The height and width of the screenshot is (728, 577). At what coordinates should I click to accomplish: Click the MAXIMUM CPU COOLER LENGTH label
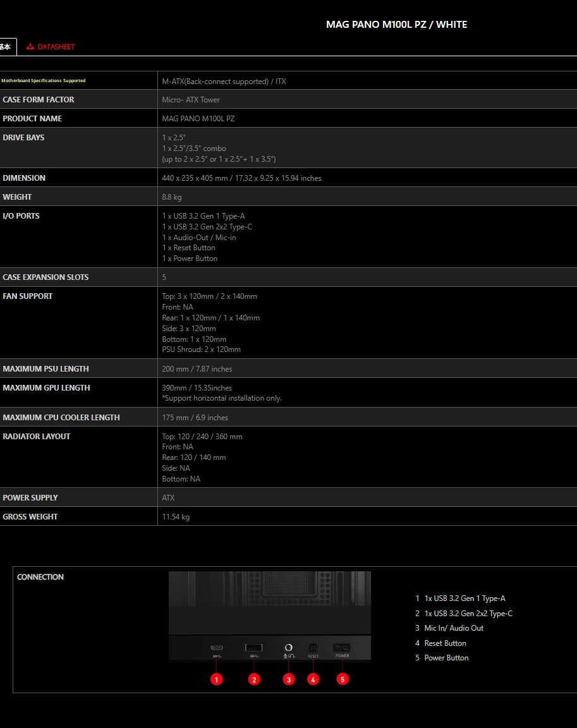pos(61,418)
